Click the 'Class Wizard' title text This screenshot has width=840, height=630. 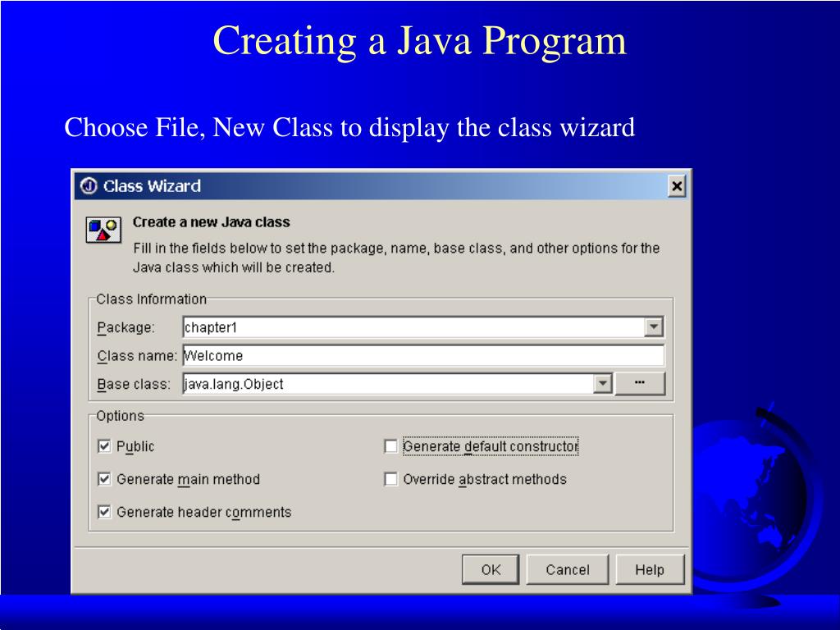[x=152, y=186]
